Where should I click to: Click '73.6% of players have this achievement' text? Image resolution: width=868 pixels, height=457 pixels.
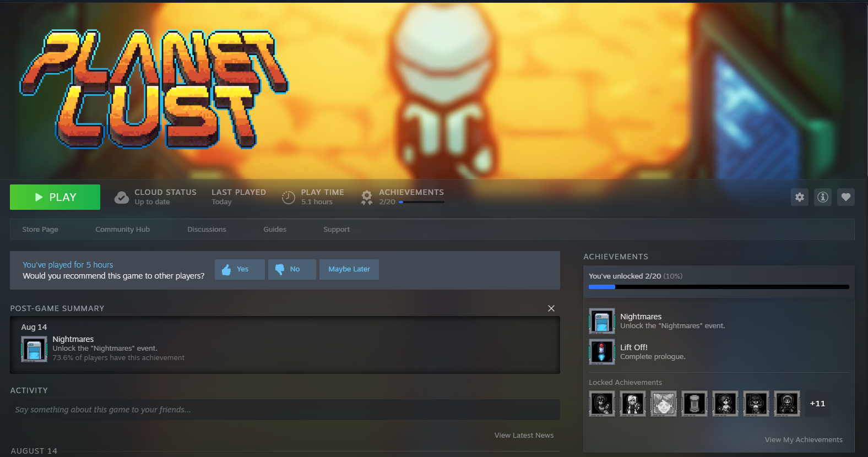(x=118, y=358)
